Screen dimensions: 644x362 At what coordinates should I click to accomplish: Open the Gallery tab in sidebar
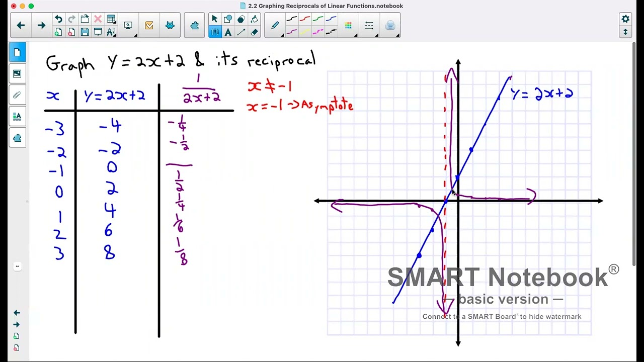[x=17, y=73]
